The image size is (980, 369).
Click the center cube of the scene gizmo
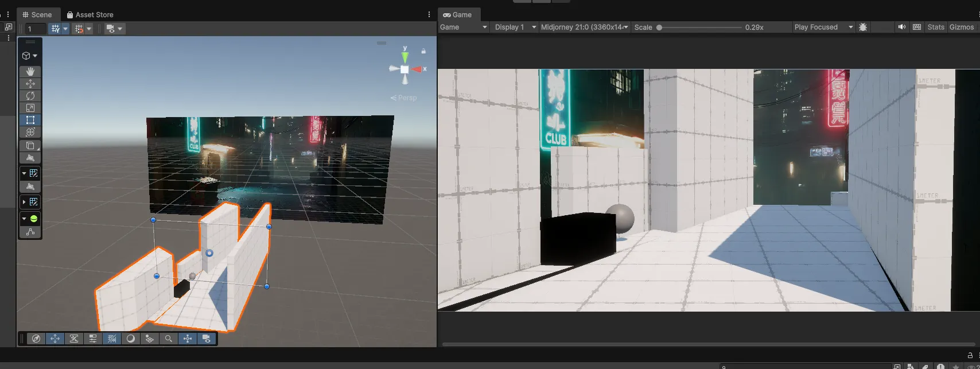[x=405, y=69]
